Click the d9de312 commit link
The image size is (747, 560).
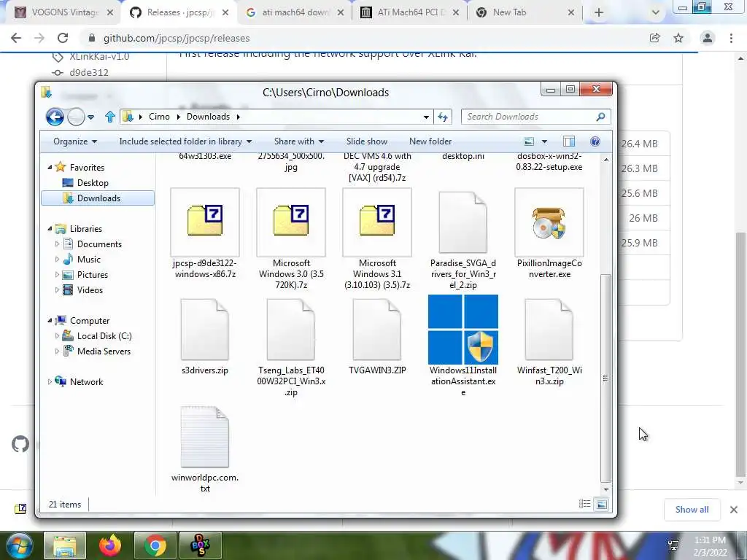[88, 72]
